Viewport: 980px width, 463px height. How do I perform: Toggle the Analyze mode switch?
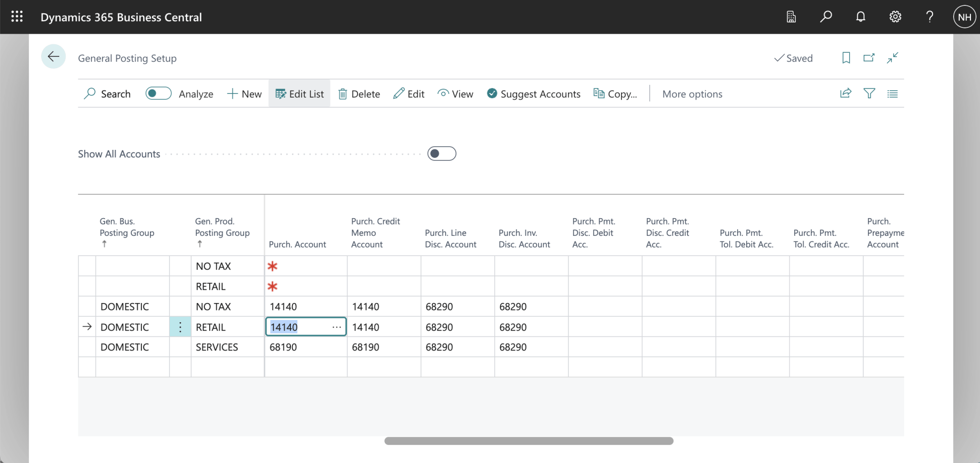159,93
